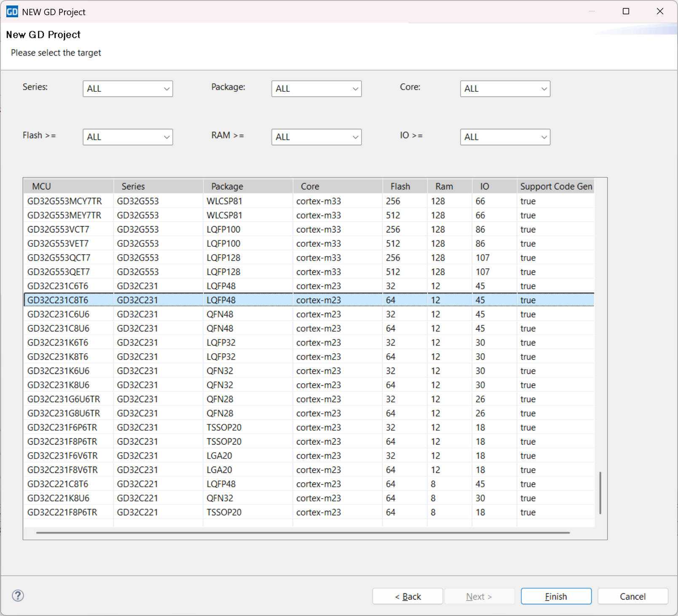Expand the Flash >= filter dropdown

click(128, 137)
